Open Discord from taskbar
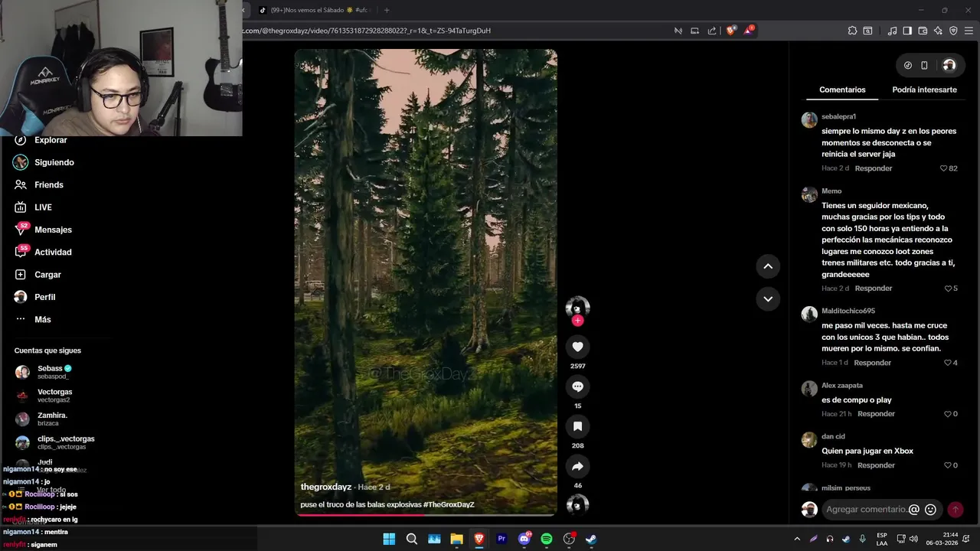Screen dimensions: 980x551 point(524,539)
